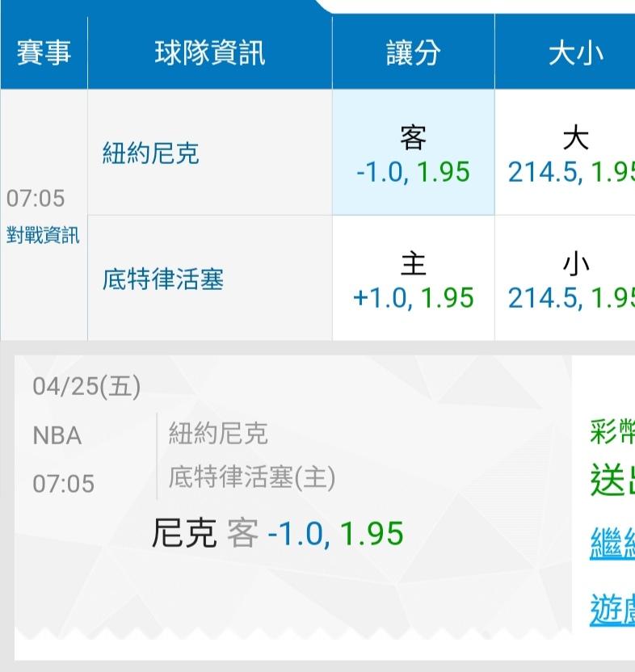The image size is (635, 672).
Task: Click the 07:05 game time above 對戰資訊
Action: [x=36, y=198]
